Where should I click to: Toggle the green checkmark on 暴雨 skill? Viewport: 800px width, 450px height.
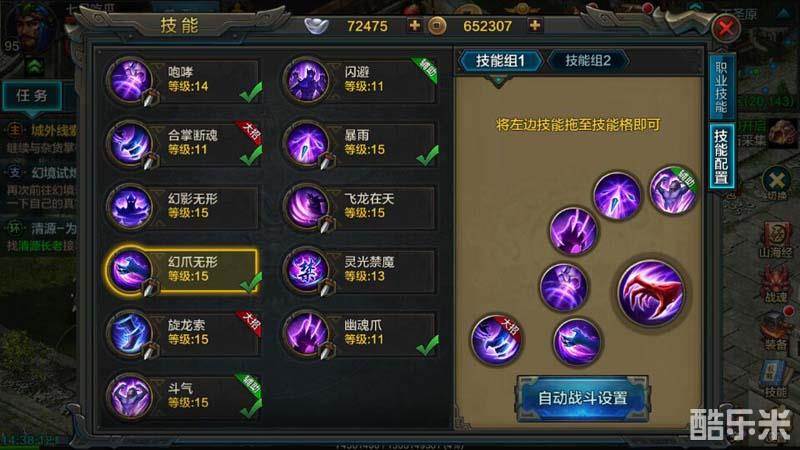coord(428,155)
